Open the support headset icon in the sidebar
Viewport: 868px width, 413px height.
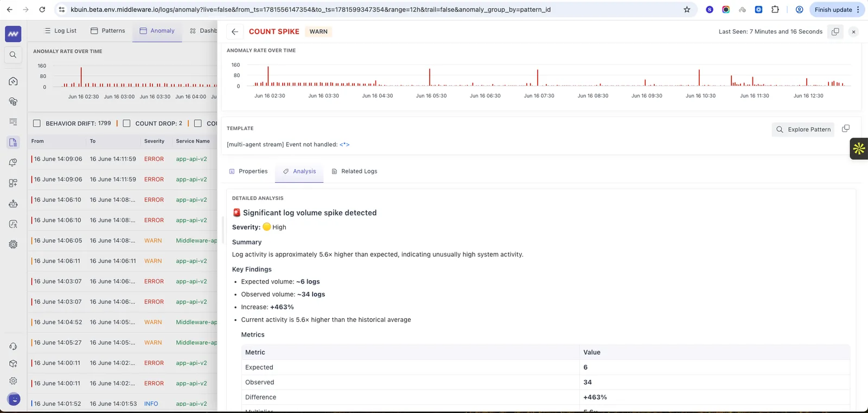13,346
